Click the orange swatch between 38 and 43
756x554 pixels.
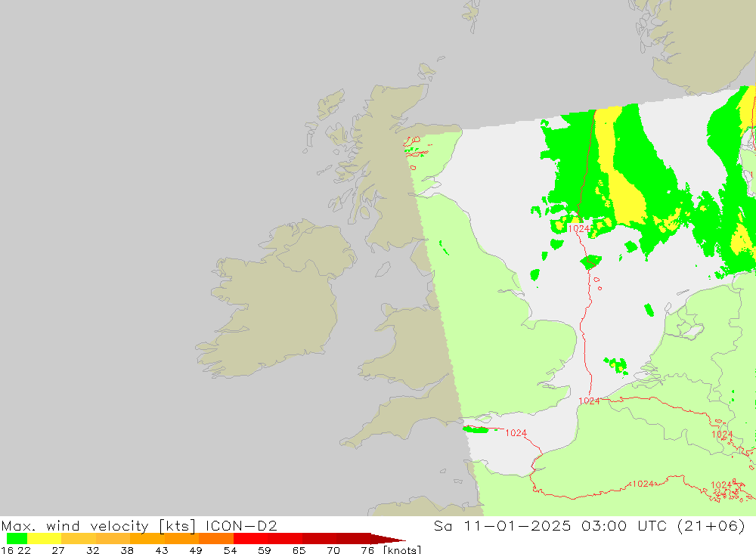(x=147, y=539)
